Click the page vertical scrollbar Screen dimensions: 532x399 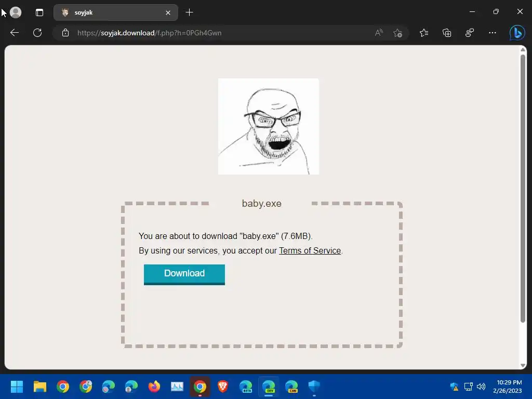523,188
